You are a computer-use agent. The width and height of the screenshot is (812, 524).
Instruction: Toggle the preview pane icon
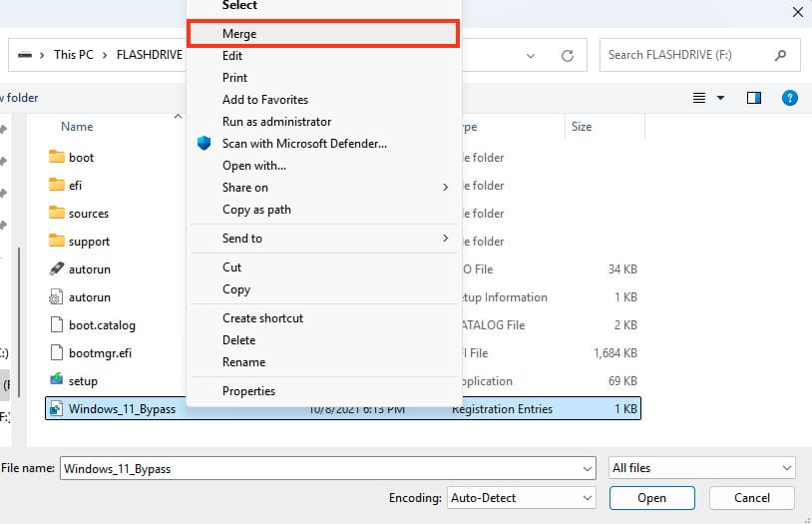tap(754, 98)
